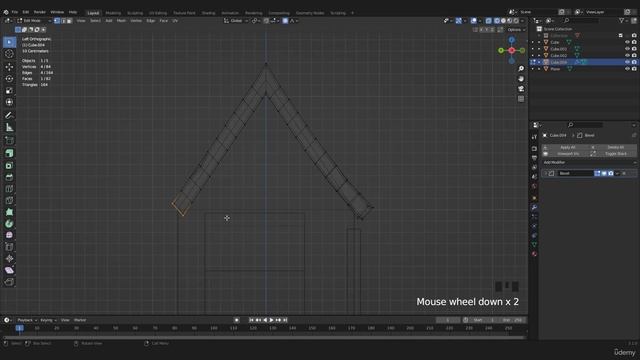The height and width of the screenshot is (360, 640).
Task: Activate the Cursor tool
Action: pyautogui.click(x=9, y=54)
